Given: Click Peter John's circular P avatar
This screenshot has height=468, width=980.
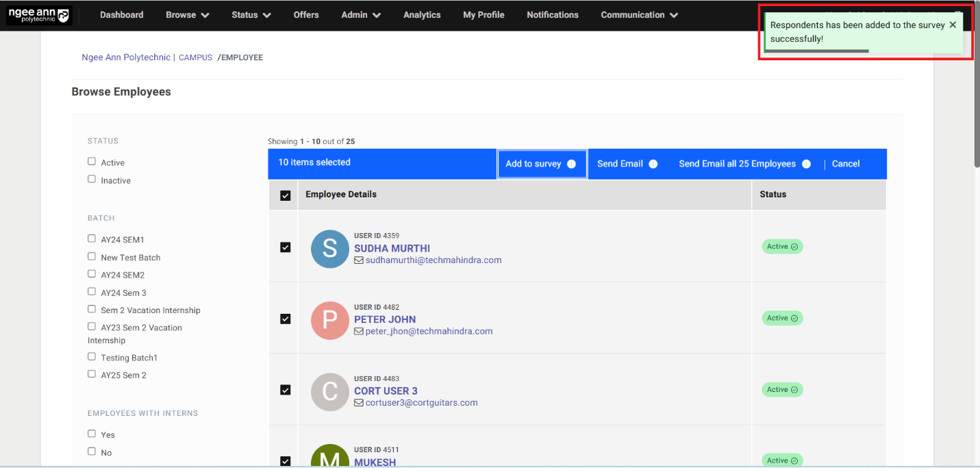Looking at the screenshot, I should click(x=329, y=321).
